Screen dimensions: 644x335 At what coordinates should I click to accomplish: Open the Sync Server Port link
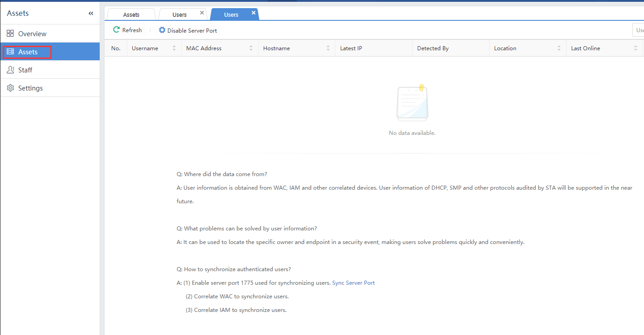point(353,283)
